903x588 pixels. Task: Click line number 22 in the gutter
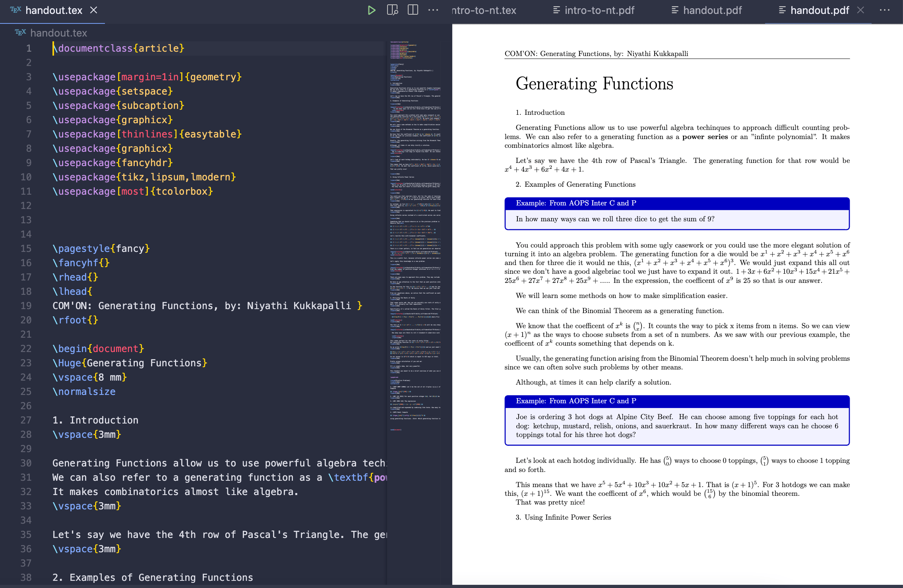tap(26, 348)
